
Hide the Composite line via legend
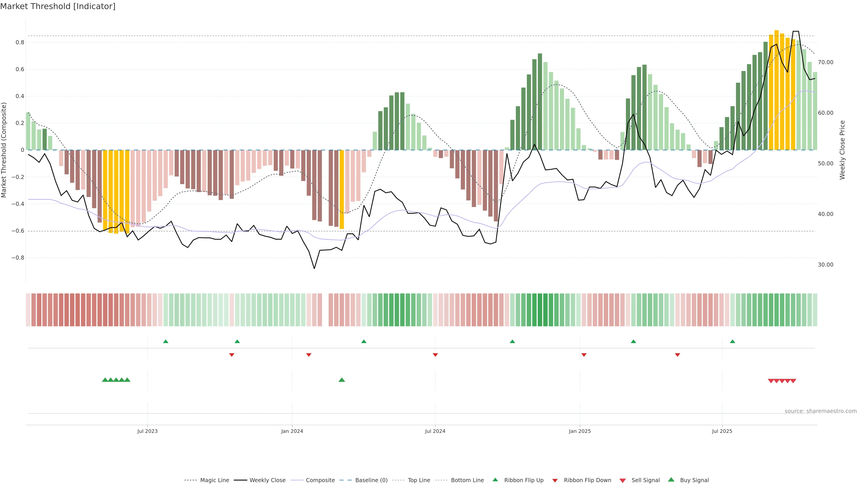320,480
